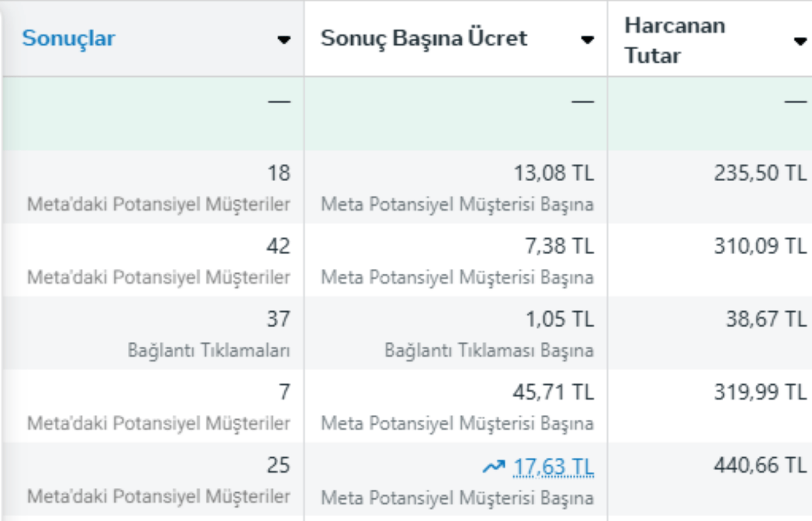Select the 25 results cell
This screenshot has width=812, height=521.
click(x=278, y=465)
